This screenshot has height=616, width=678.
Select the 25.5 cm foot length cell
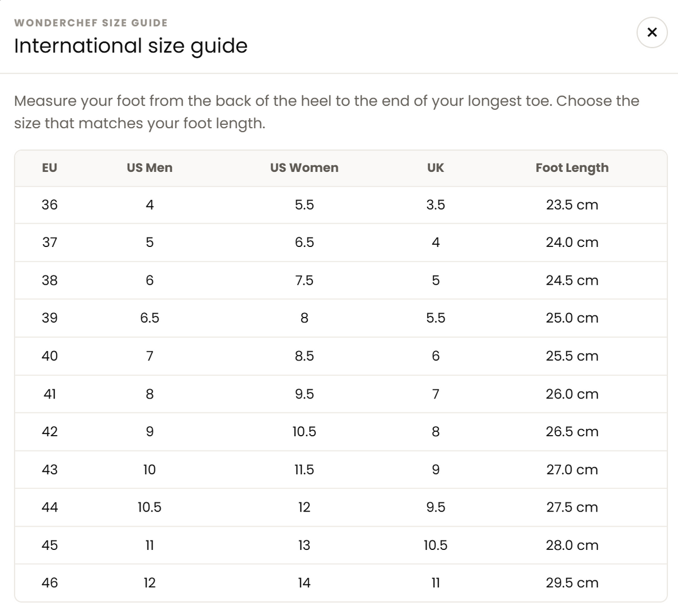pyautogui.click(x=572, y=356)
